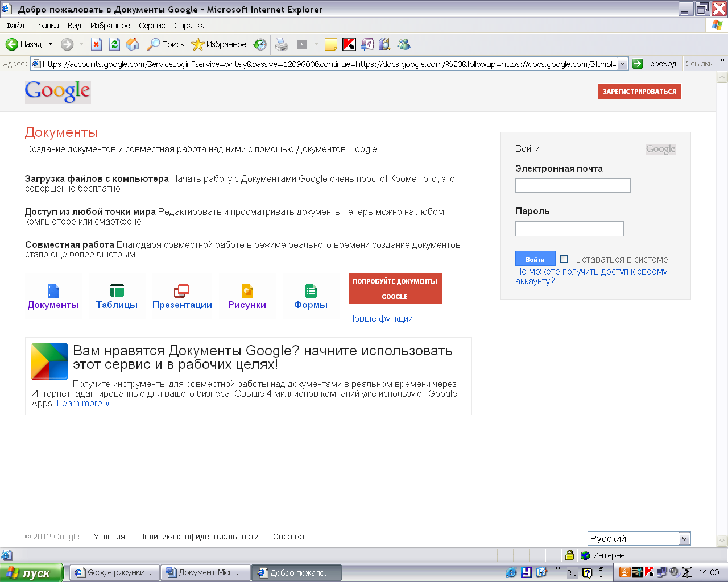Open the History (Журнал) toolbar icon
The image size is (728, 582).
click(x=260, y=44)
